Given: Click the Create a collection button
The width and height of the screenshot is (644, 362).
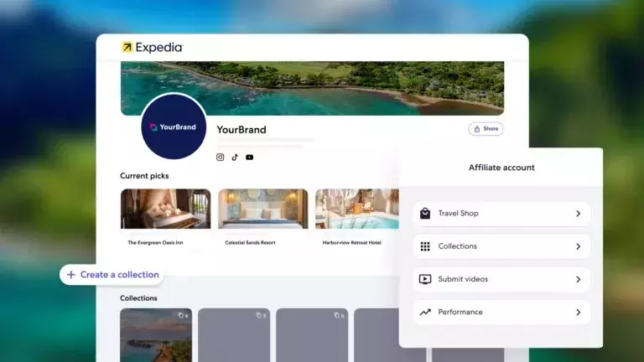Looking at the screenshot, I should tap(112, 275).
